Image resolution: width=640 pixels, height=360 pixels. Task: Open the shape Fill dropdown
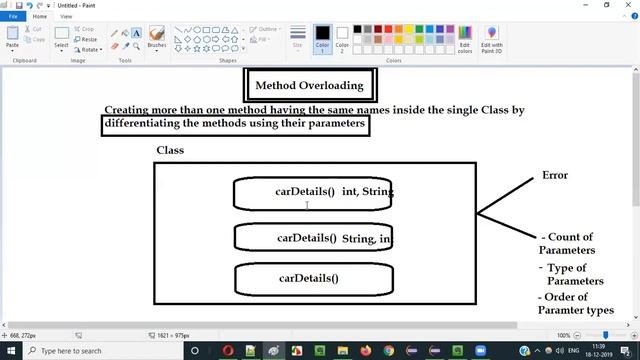point(260,40)
